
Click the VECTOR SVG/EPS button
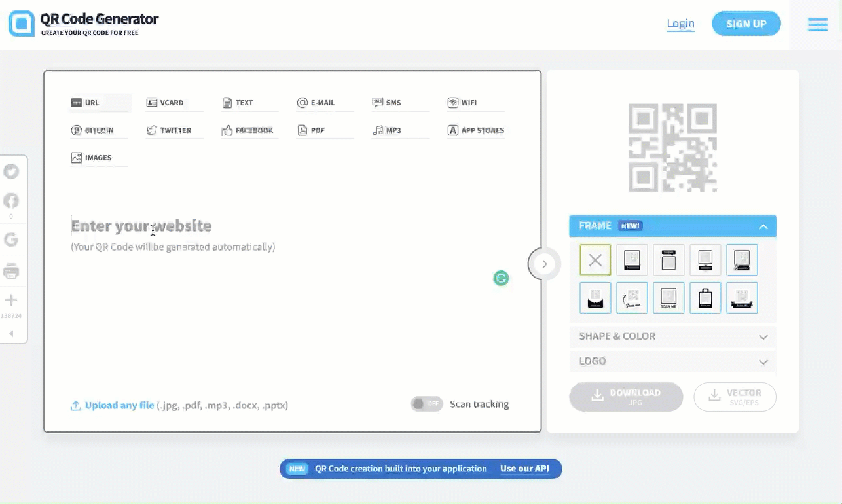(735, 397)
